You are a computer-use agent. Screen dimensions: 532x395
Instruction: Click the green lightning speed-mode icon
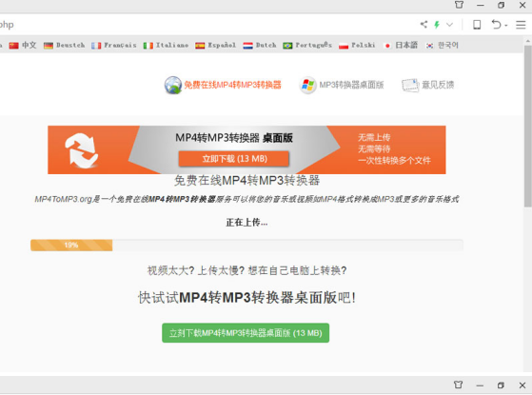pos(437,25)
